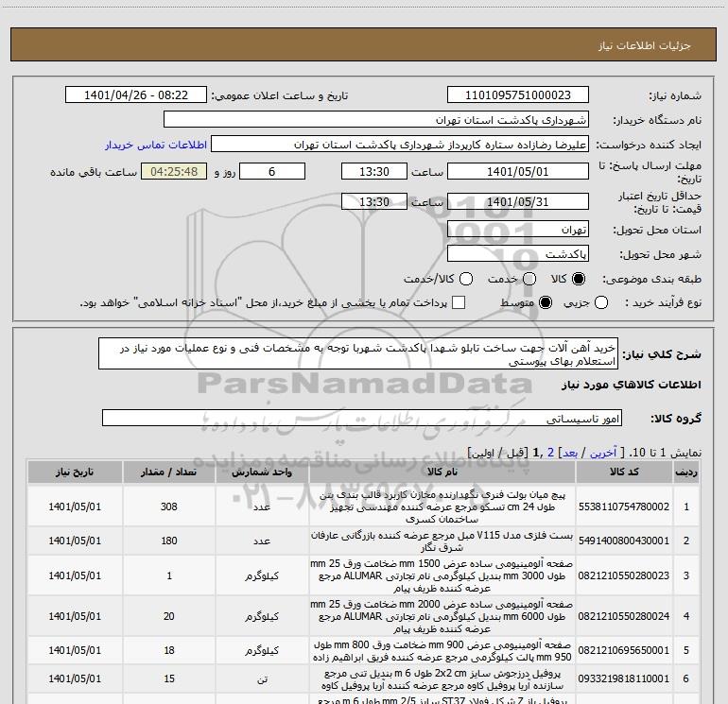Click the buyer organization name field
728x704 pixels.
[376, 120]
